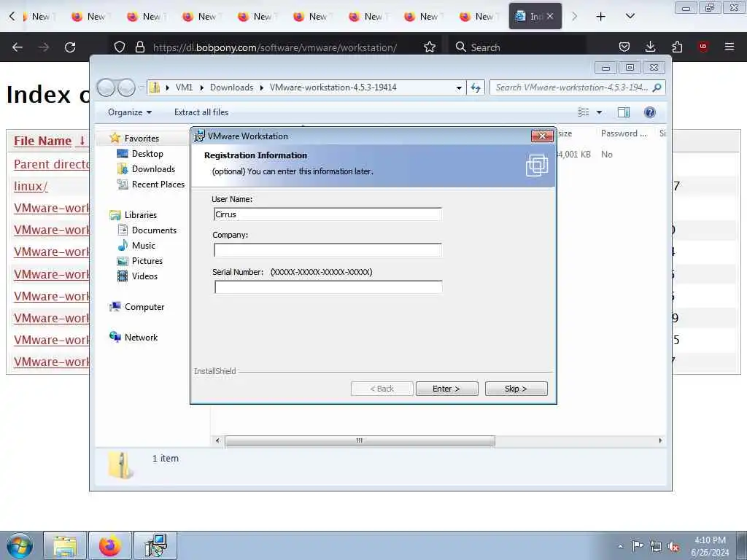This screenshot has width=747, height=560.
Task: Click Explorer forward navigation button
Action: point(126,87)
